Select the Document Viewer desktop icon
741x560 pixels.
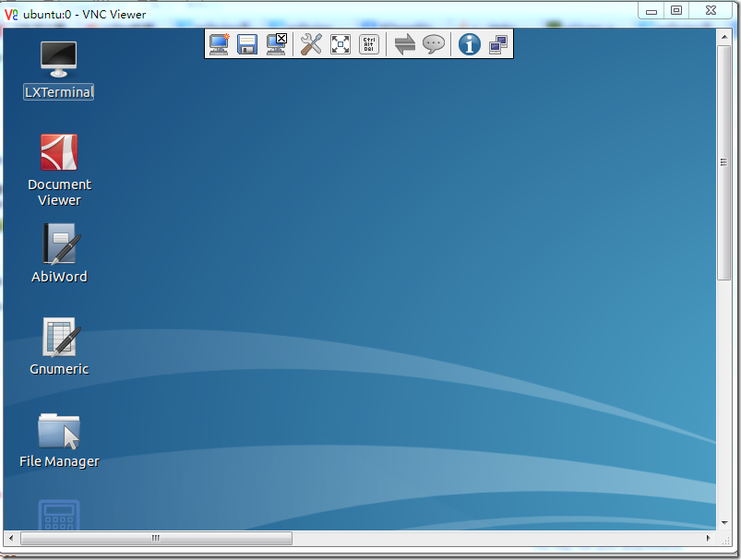(59, 152)
